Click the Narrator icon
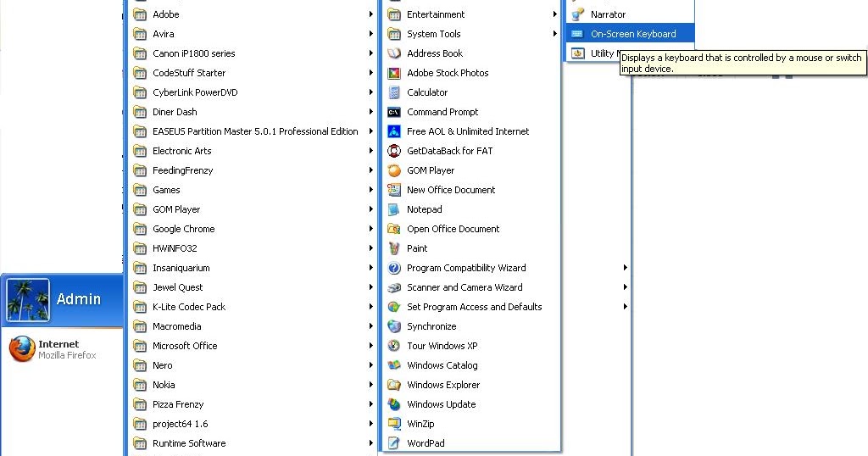This screenshot has height=456, width=868. [577, 14]
